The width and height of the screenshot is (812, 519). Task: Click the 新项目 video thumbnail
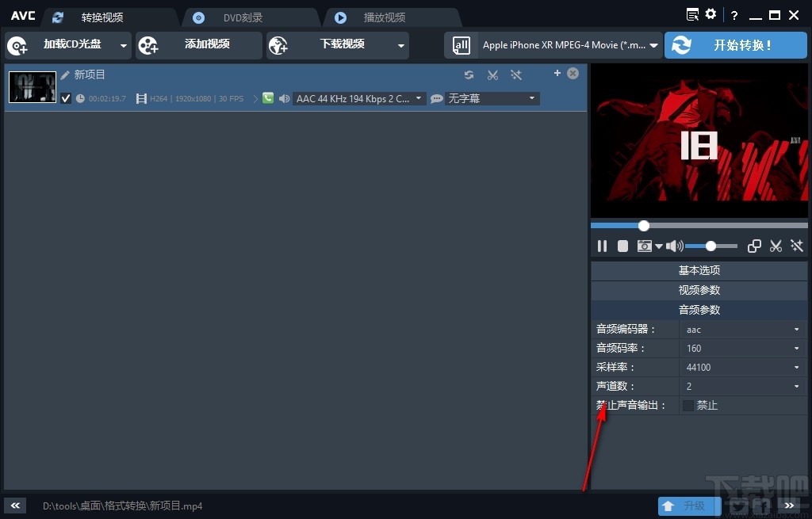[x=32, y=86]
